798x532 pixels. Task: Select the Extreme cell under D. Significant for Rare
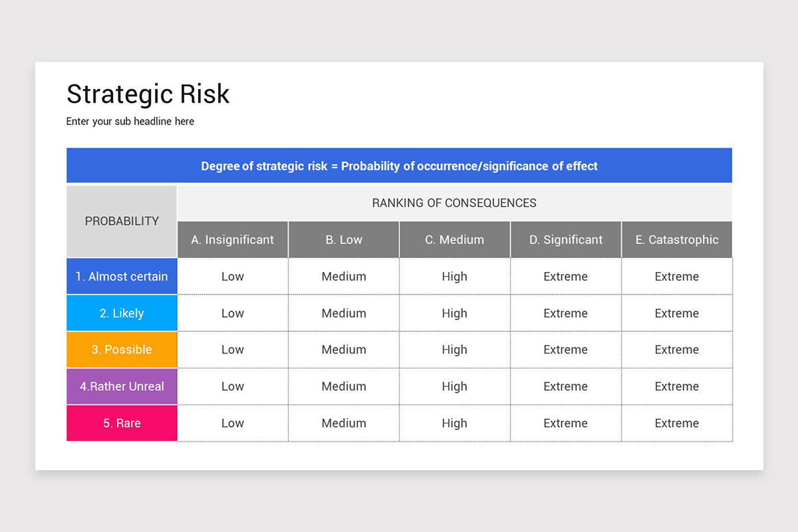[565, 423]
